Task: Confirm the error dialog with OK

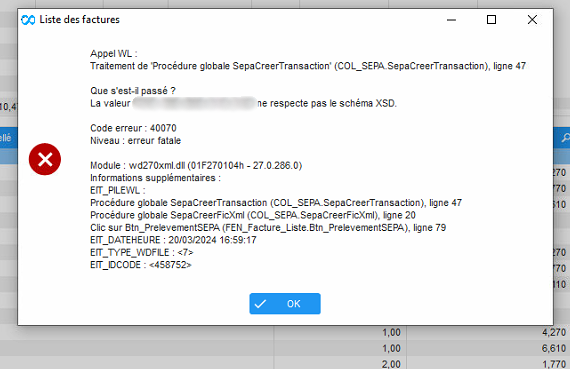Action: pyautogui.click(x=285, y=304)
